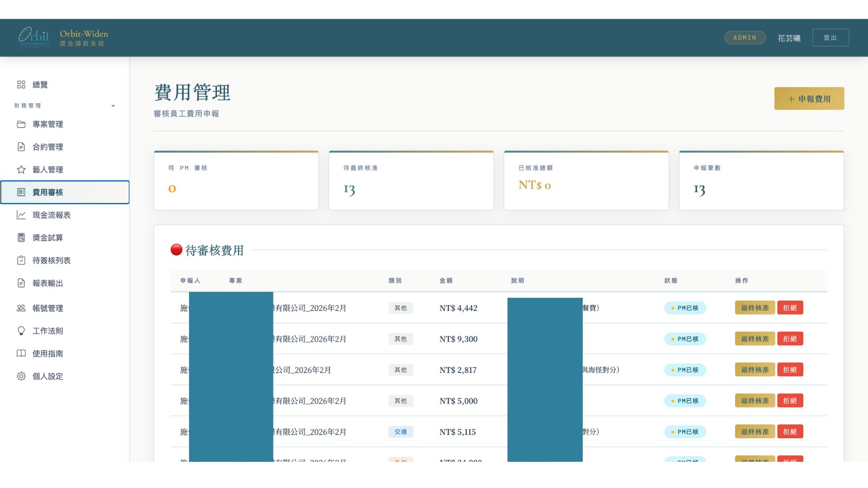This screenshot has height=488, width=868.
Task: Open the 現金流報表 chart icon
Action: (x=21, y=216)
